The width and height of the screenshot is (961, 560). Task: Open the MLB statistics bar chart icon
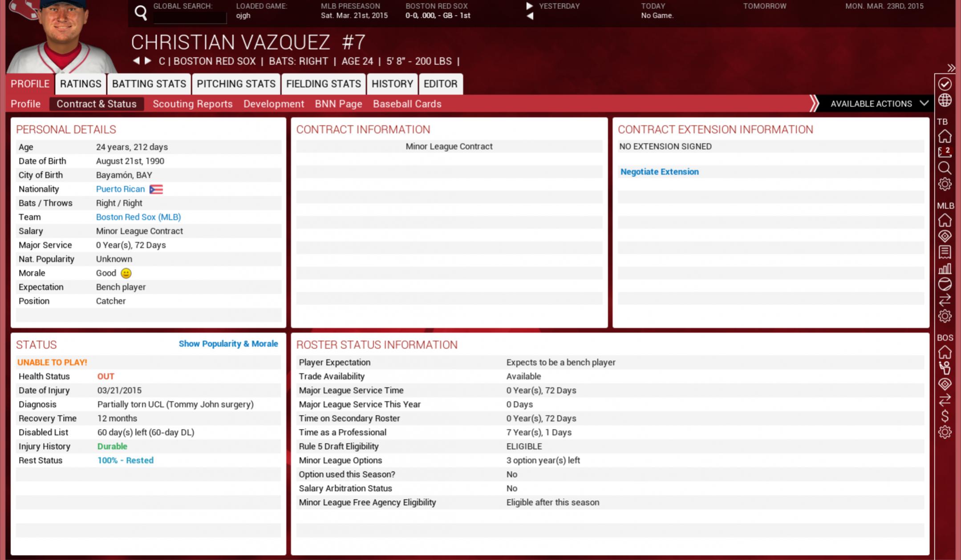(x=945, y=269)
